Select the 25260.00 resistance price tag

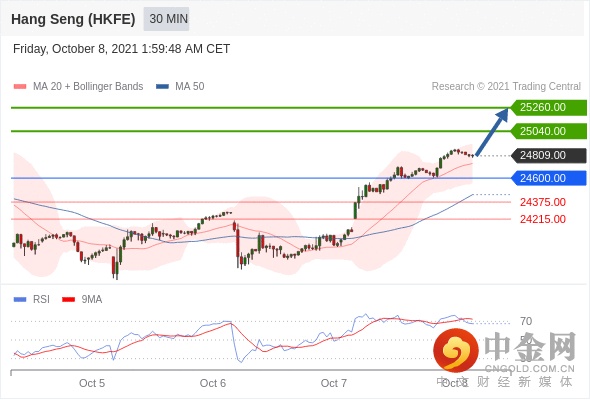point(548,107)
